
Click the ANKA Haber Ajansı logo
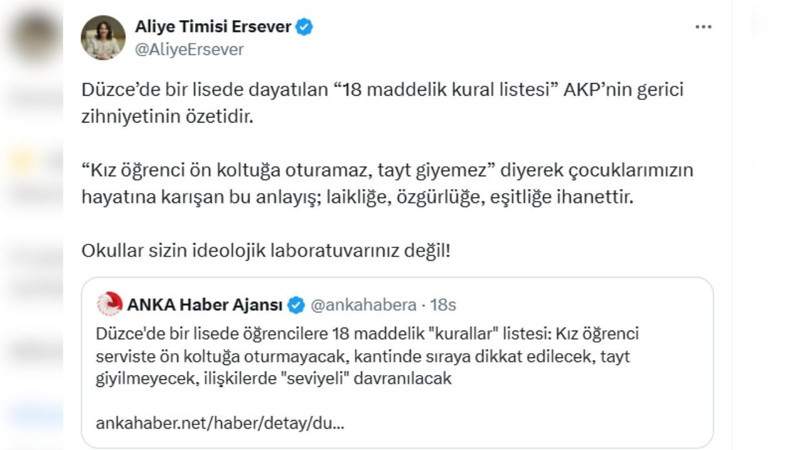(109, 304)
